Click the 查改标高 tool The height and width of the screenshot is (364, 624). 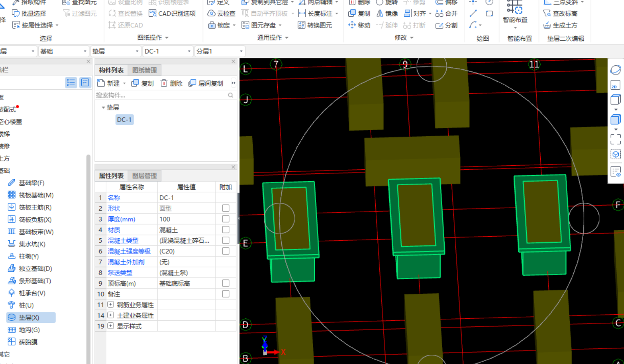click(560, 13)
